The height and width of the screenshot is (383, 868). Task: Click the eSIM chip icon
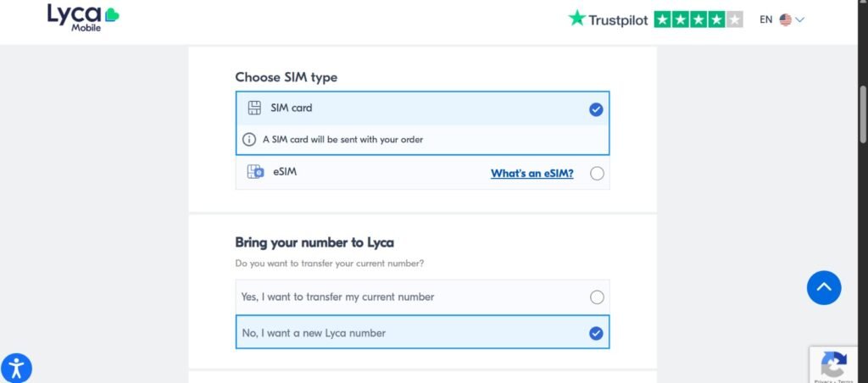(x=255, y=172)
